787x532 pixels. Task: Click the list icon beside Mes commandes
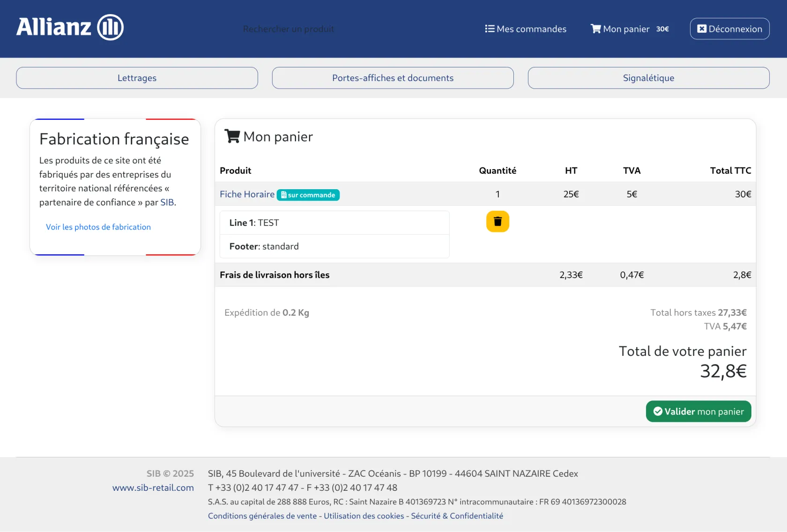pos(490,29)
